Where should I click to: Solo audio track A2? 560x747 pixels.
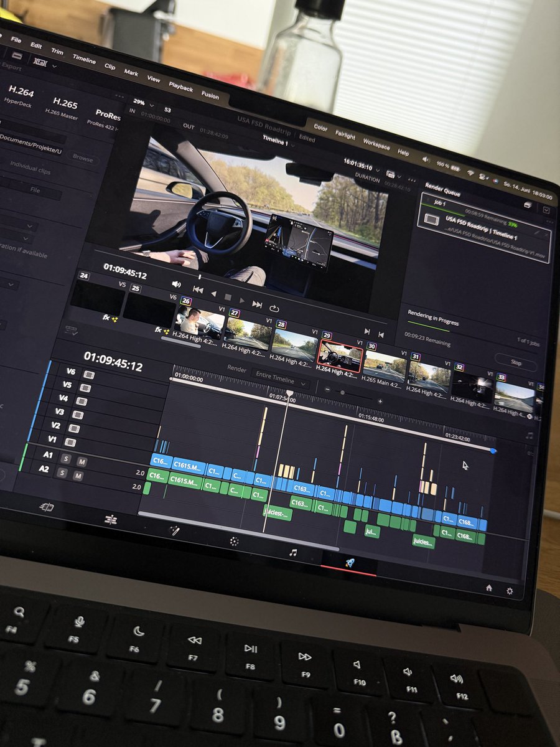tap(61, 472)
